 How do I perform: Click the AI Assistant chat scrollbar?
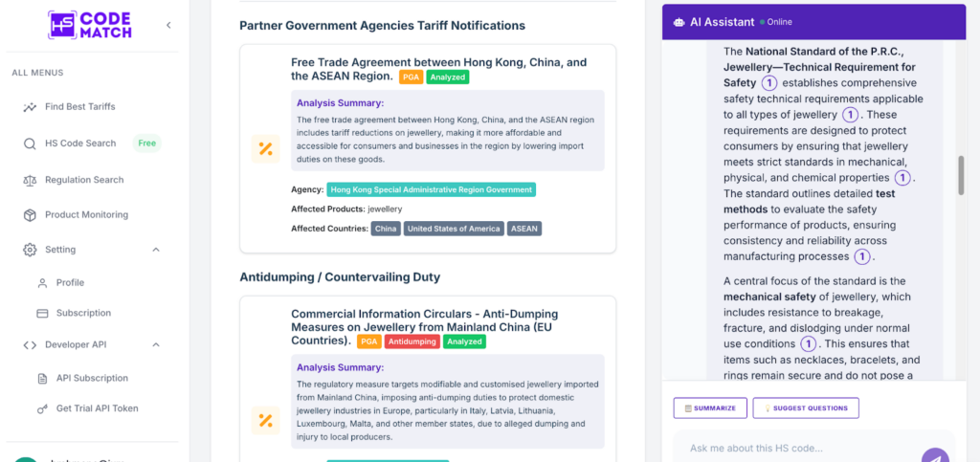click(961, 174)
